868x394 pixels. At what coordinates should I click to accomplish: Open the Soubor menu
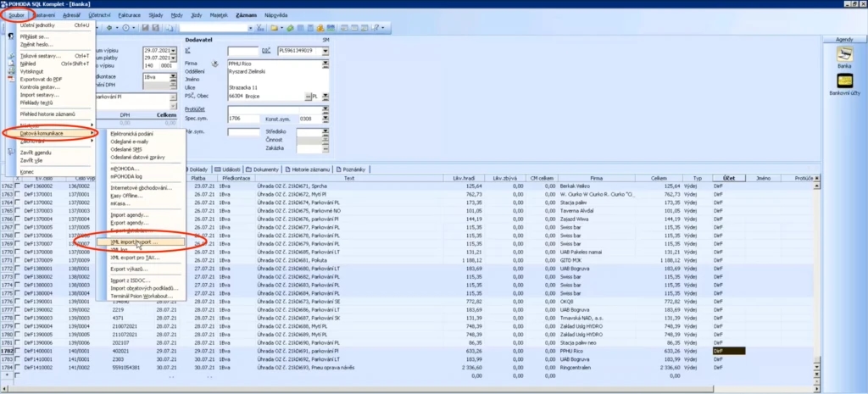(x=16, y=15)
